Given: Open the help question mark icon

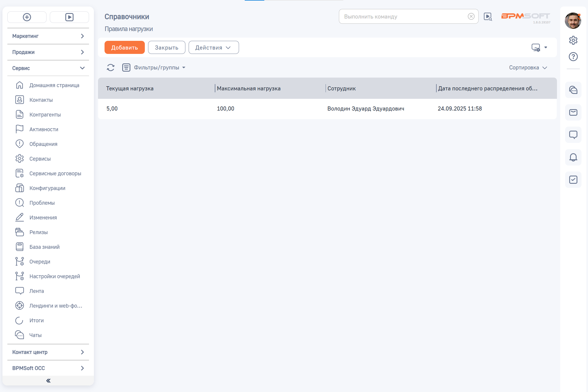Looking at the screenshot, I should [573, 57].
